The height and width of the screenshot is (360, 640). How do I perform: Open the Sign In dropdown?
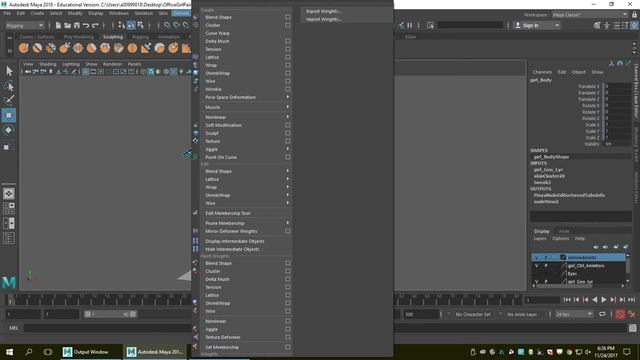(x=536, y=25)
